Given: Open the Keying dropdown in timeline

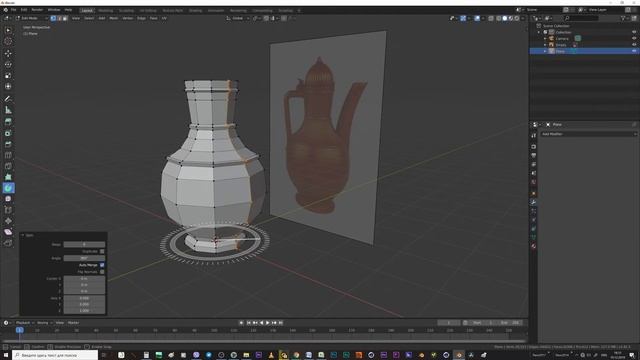Looking at the screenshot, I should pyautogui.click(x=44, y=323).
